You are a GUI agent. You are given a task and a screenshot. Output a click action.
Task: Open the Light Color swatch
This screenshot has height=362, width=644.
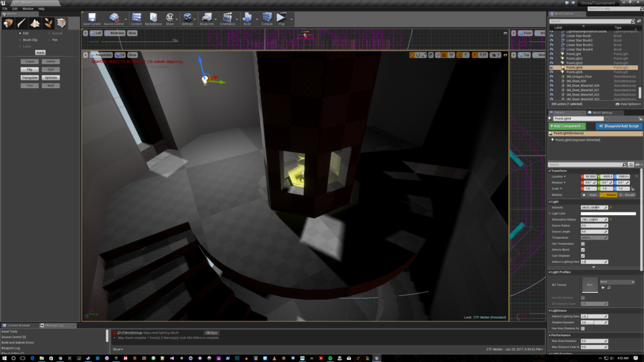[x=608, y=214]
